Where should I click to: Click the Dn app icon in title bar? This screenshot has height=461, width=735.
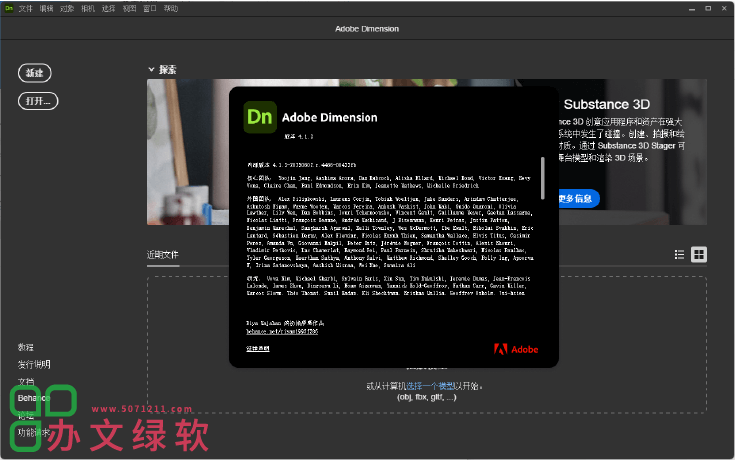[x=8, y=8]
